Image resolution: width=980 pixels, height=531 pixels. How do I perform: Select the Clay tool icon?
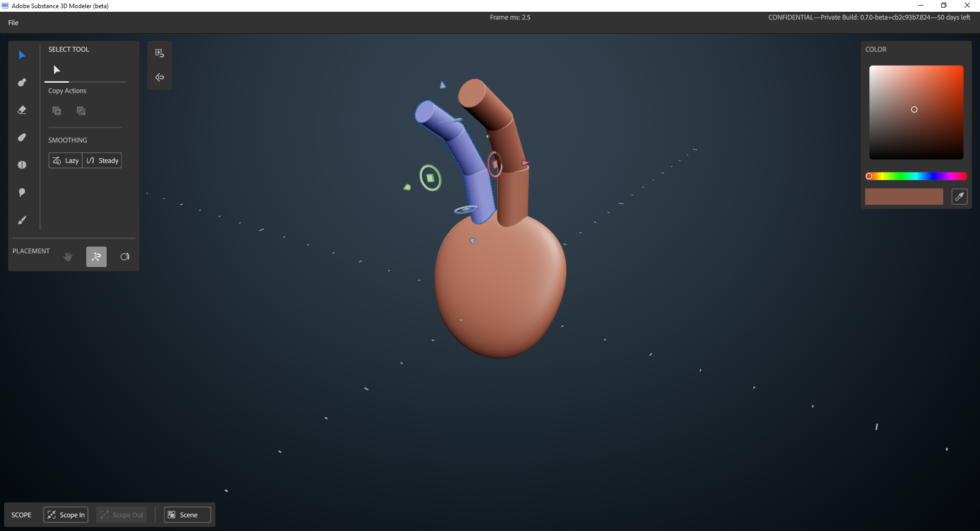tap(22, 82)
